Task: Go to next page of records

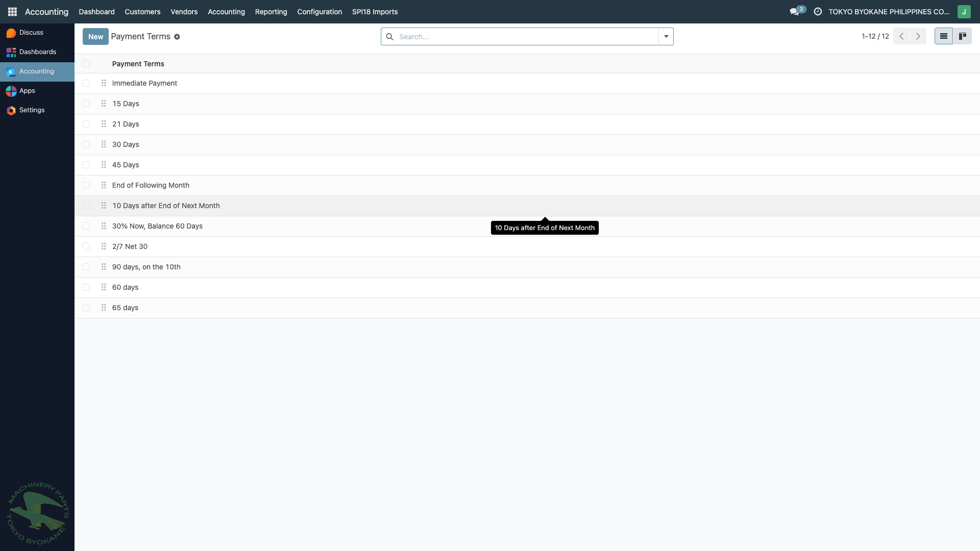Action: coord(918,36)
